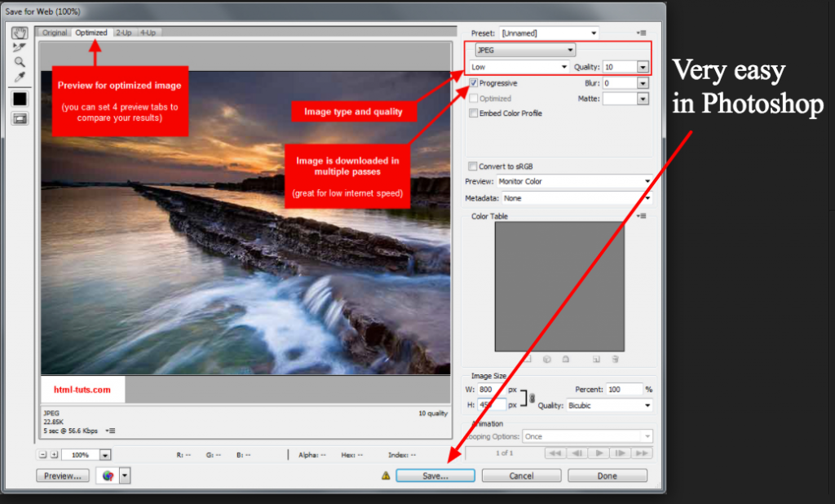Switch to the Optimized tab
Image resolution: width=835 pixels, height=504 pixels.
click(x=91, y=33)
